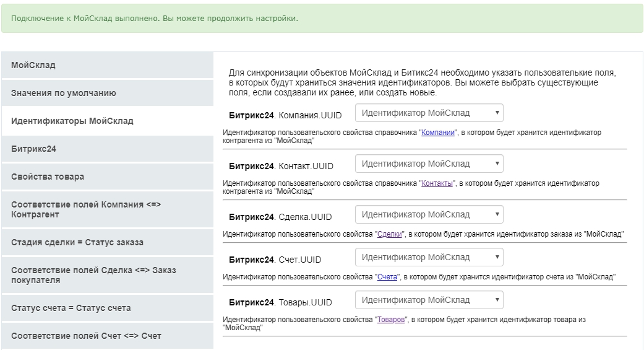Image resolution: width=644 pixels, height=350 pixels.
Task: Expand the Контакт.UUID field dropdown
Action: click(429, 164)
